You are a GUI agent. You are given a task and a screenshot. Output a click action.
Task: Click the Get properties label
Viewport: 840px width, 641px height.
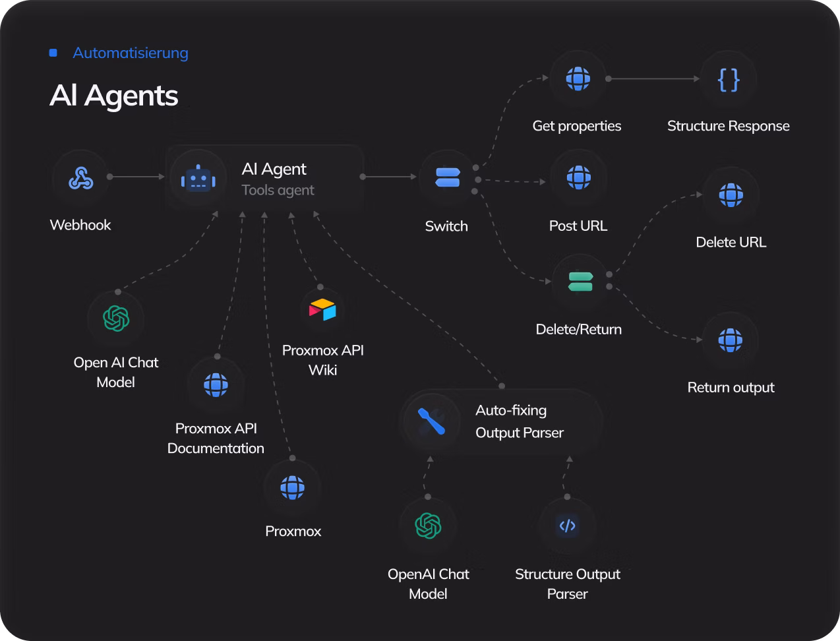click(x=577, y=126)
